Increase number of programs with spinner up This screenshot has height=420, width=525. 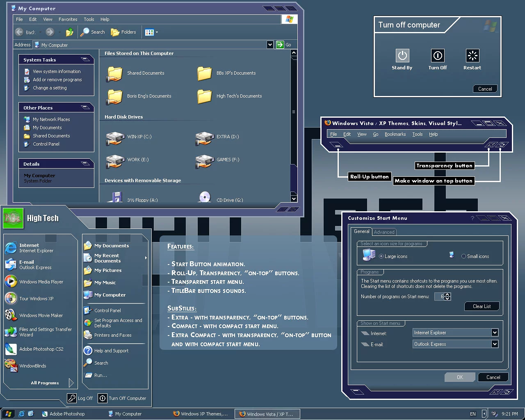[447, 294]
